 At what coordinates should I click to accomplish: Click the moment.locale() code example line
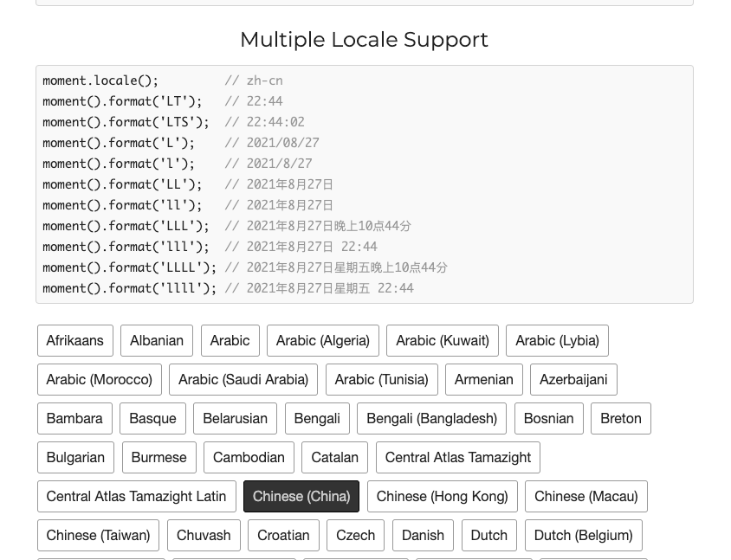100,80
